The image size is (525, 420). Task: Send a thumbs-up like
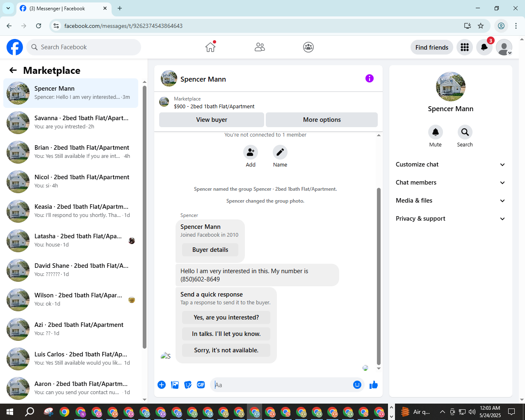click(374, 385)
